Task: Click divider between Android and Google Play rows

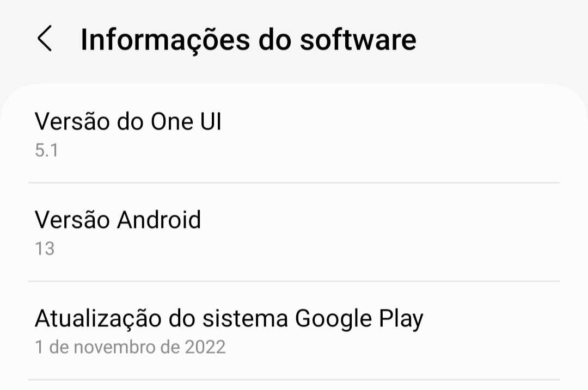Action: click(x=294, y=281)
